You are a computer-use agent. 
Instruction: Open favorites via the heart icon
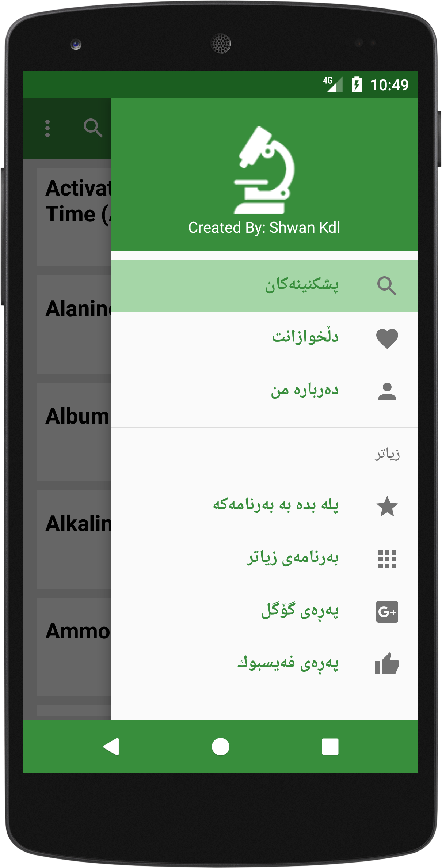[387, 338]
